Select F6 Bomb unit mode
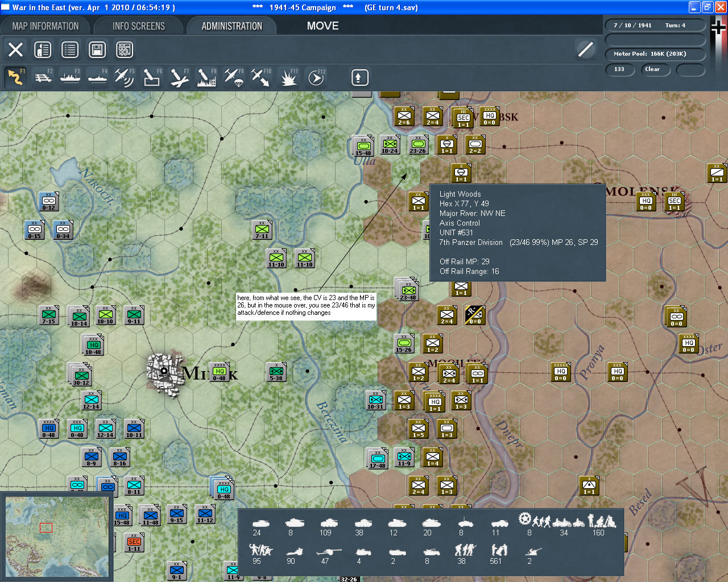The image size is (728, 582). pos(152,77)
